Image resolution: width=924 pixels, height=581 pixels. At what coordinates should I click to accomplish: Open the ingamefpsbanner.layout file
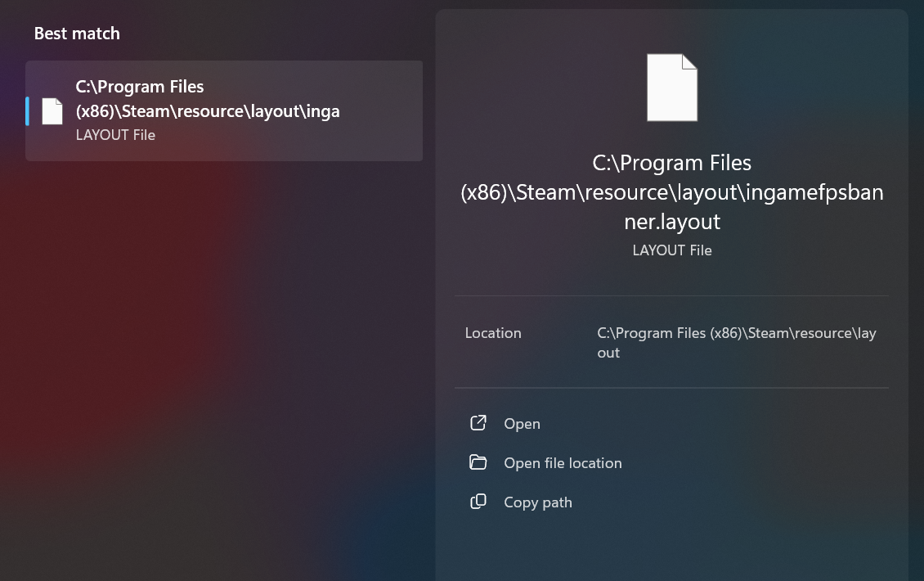click(x=522, y=424)
